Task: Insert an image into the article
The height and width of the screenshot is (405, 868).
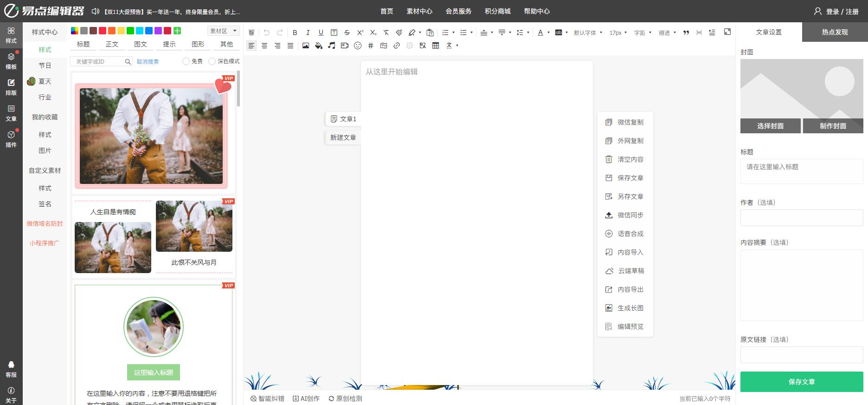Action: (x=305, y=46)
